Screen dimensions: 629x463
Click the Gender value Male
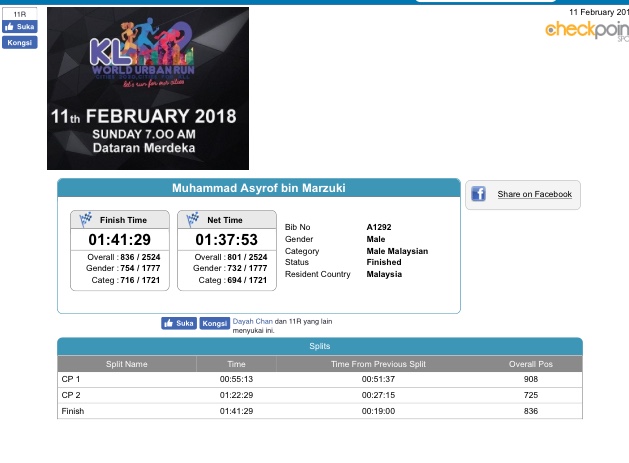tap(375, 239)
